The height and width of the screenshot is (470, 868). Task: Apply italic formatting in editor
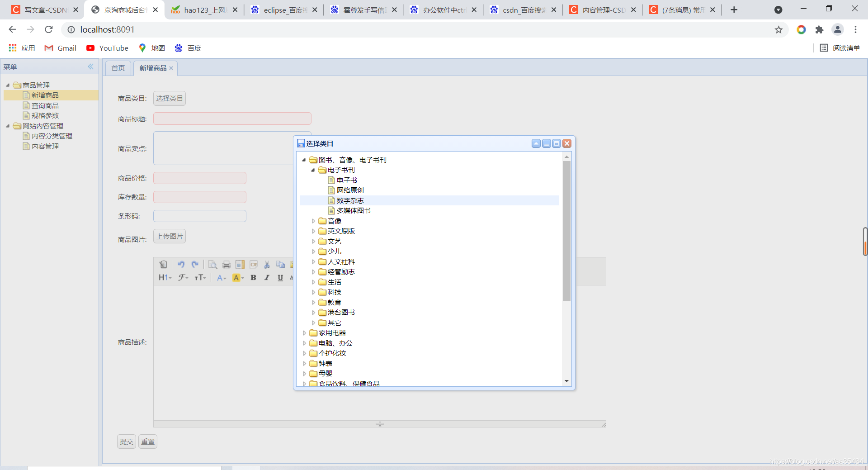267,278
